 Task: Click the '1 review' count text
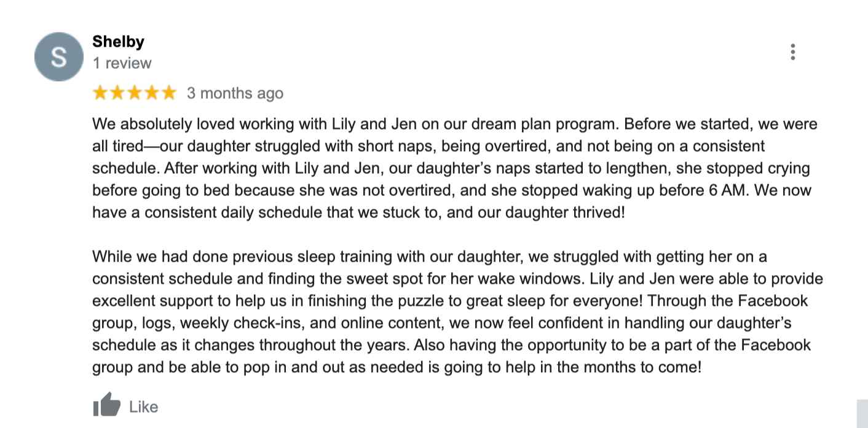tap(122, 63)
